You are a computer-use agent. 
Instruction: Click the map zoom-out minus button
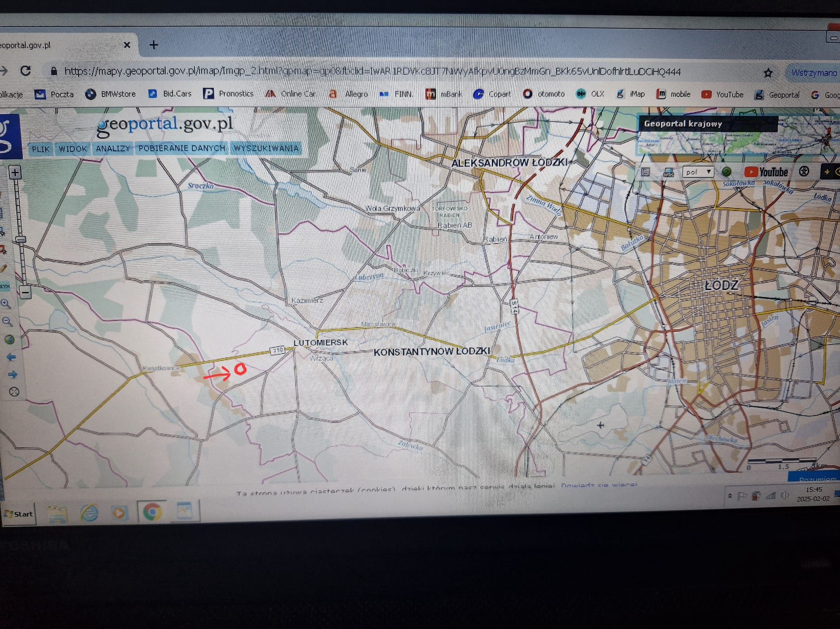click(26, 292)
